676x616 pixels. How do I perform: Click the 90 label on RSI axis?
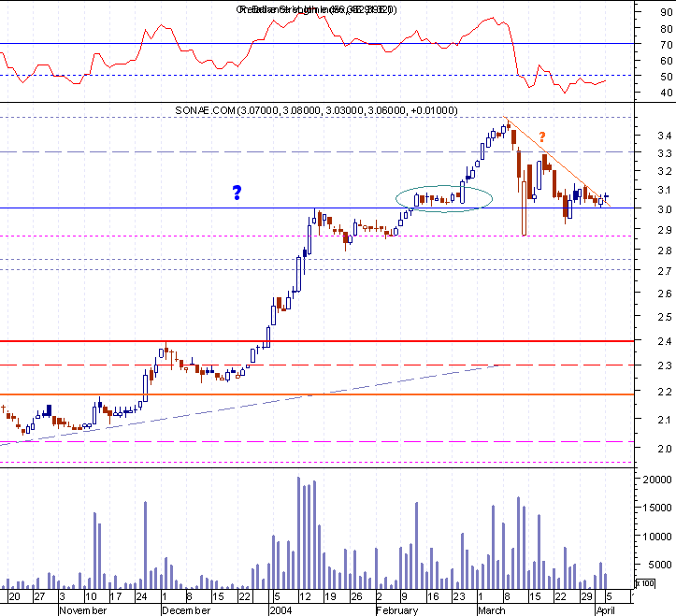pyautogui.click(x=666, y=12)
